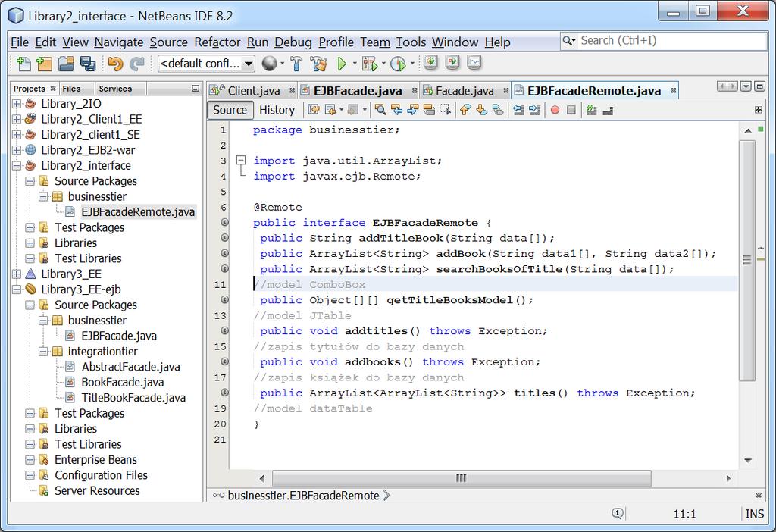Click businesstier.EJBFacadeRemote breadcrumb
The image size is (776, 532).
303,496
